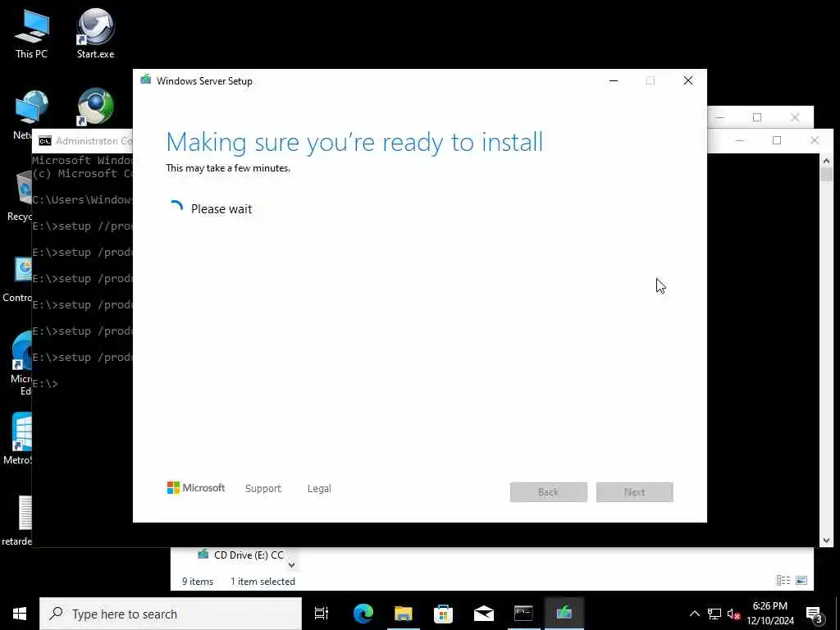Viewport: 840px width, 630px height.
Task: Switch to Command Prompt taskbar button
Action: [x=523, y=614]
